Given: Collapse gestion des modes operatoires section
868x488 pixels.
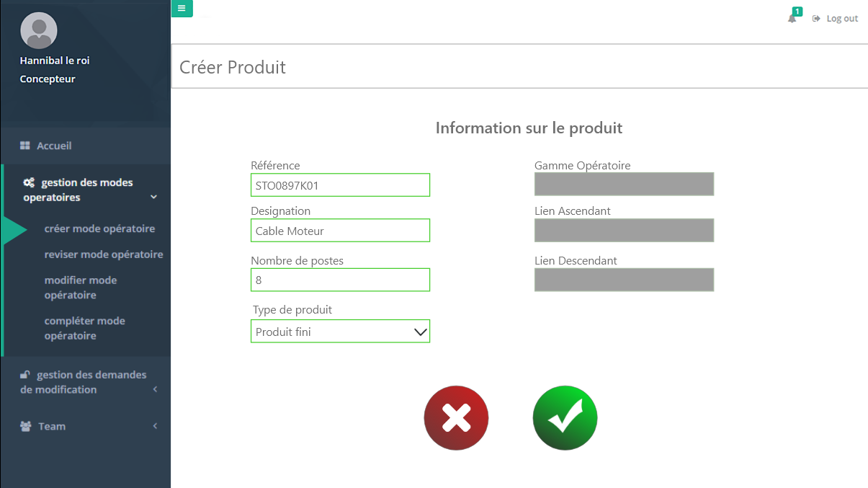Looking at the screenshot, I should click(153, 198).
